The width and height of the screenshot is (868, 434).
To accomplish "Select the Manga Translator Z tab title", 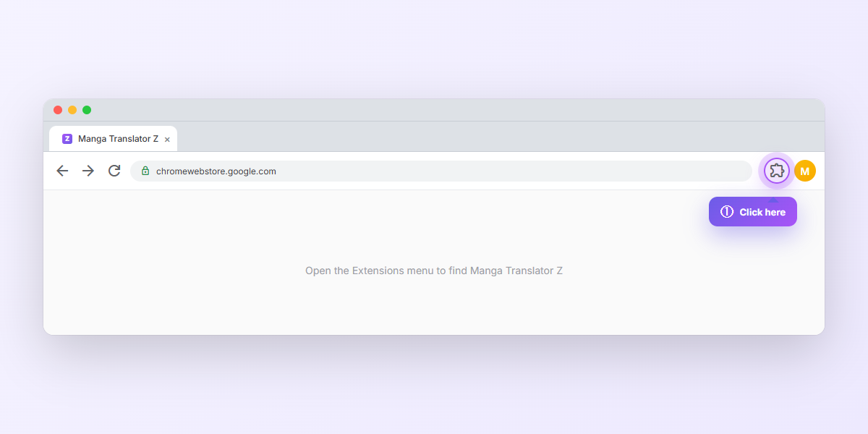I will pyautogui.click(x=118, y=139).
